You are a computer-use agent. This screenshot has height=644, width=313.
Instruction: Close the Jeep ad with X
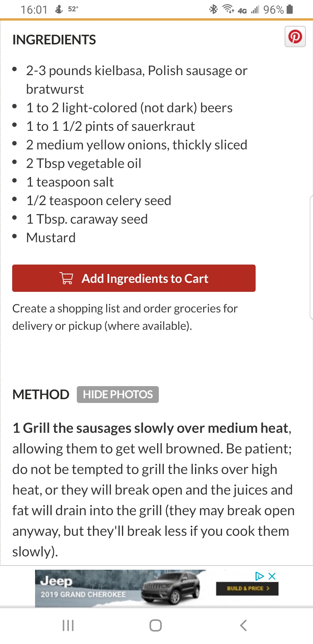[272, 576]
